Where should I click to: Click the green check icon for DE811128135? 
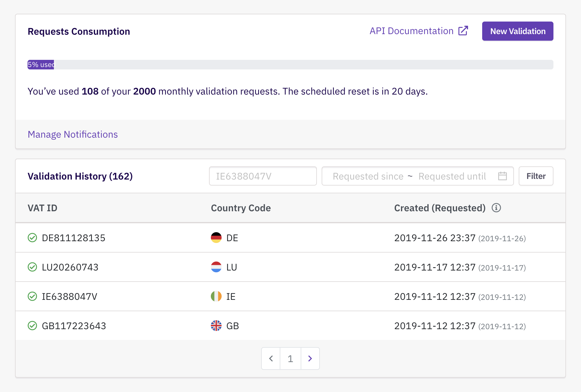[32, 238]
